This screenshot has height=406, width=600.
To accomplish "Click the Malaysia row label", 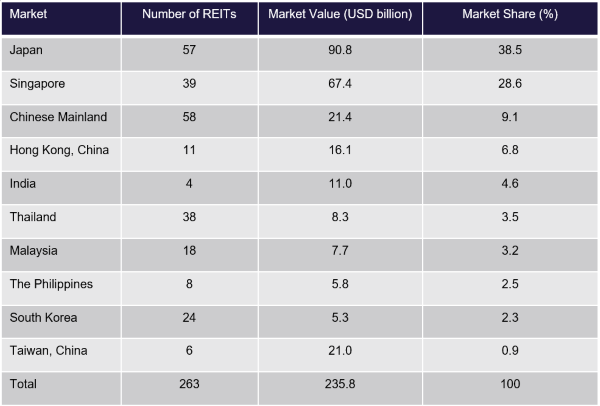I will [x=30, y=250].
